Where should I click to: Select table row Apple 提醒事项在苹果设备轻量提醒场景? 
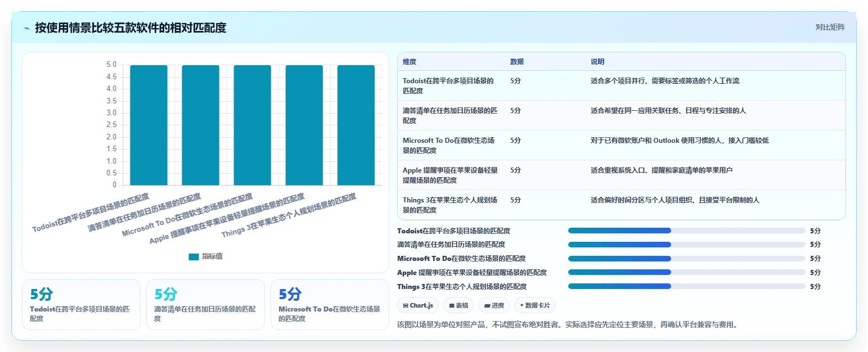[x=622, y=175]
